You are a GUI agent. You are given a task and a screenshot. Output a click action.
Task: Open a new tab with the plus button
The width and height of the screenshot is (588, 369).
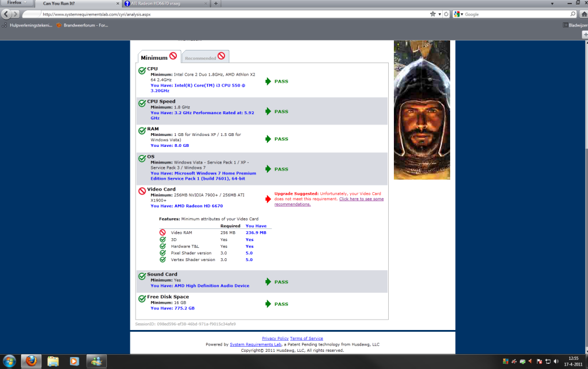216,4
